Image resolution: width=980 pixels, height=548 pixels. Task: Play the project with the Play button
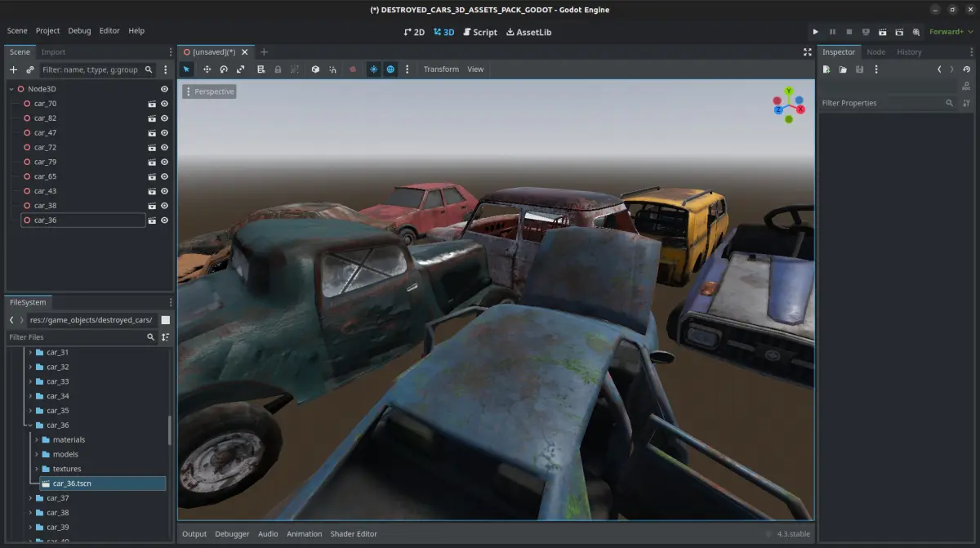click(815, 32)
